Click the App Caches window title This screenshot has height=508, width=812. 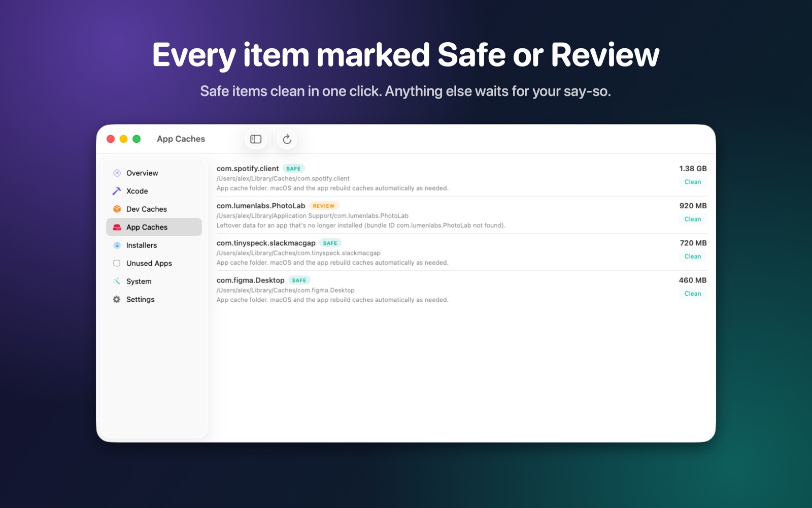pyautogui.click(x=181, y=139)
